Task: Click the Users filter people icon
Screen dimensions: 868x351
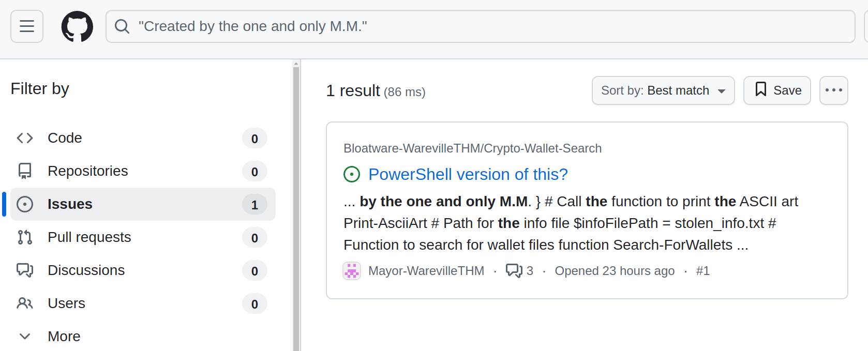Action: (x=25, y=303)
